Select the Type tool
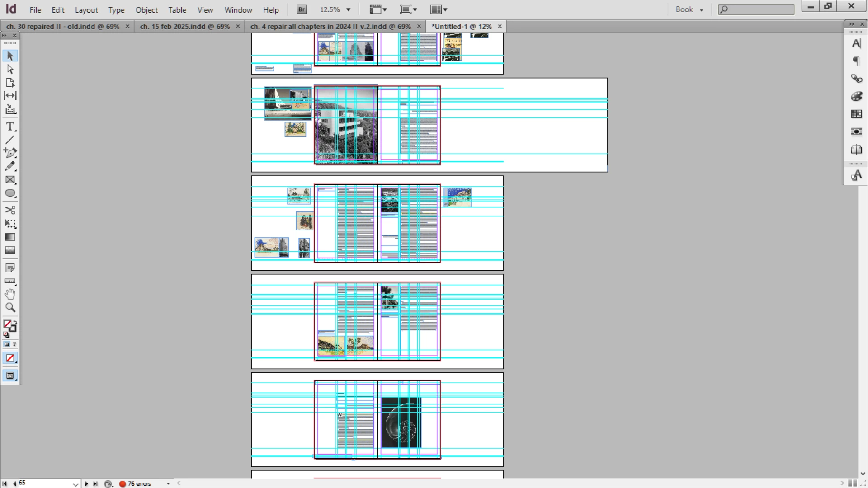The width and height of the screenshot is (868, 488). click(10, 127)
